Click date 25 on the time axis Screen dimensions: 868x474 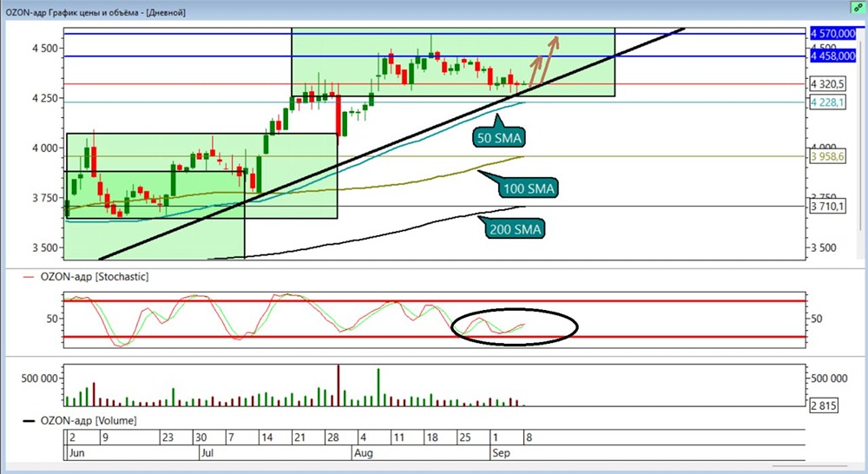point(465,438)
